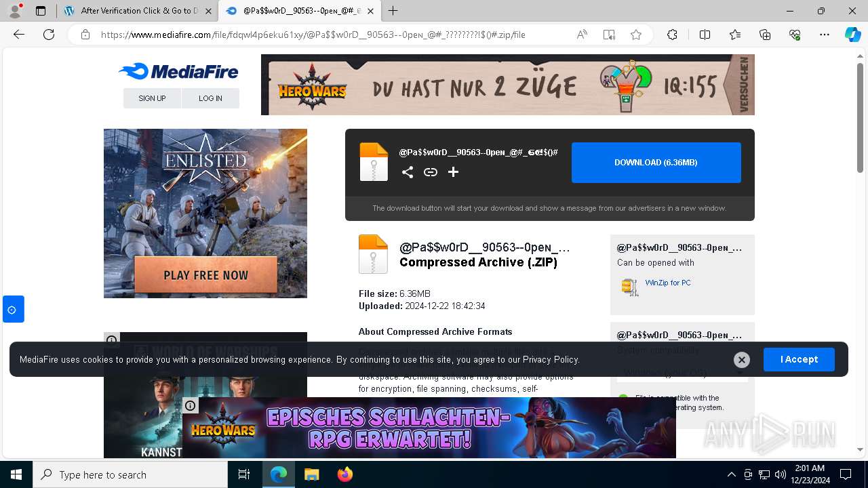Copy link using chain icon
The image size is (868, 488).
[431, 172]
